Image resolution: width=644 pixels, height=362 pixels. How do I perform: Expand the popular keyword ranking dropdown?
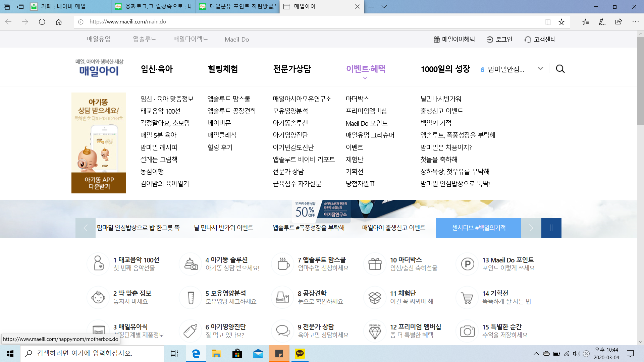540,69
